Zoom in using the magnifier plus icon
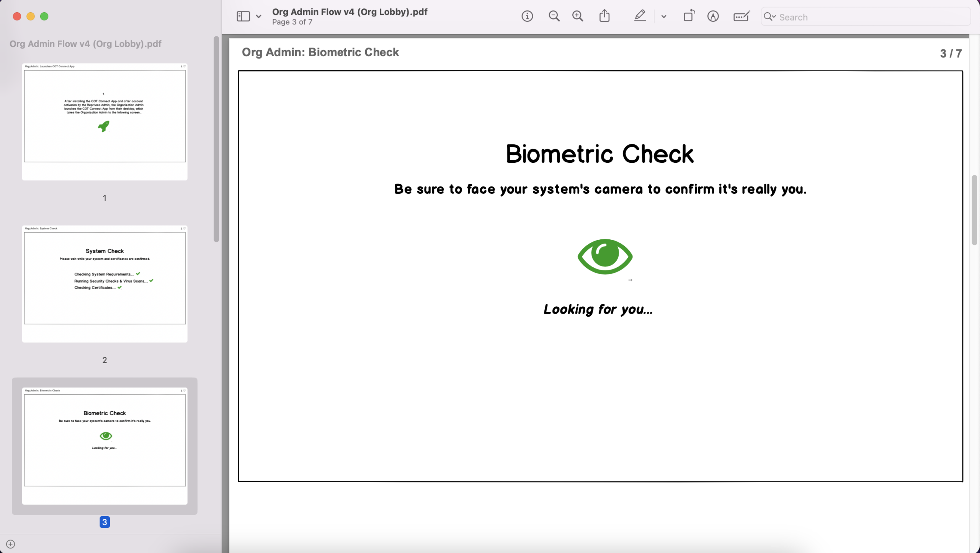The height and width of the screenshot is (553, 980). point(578,16)
